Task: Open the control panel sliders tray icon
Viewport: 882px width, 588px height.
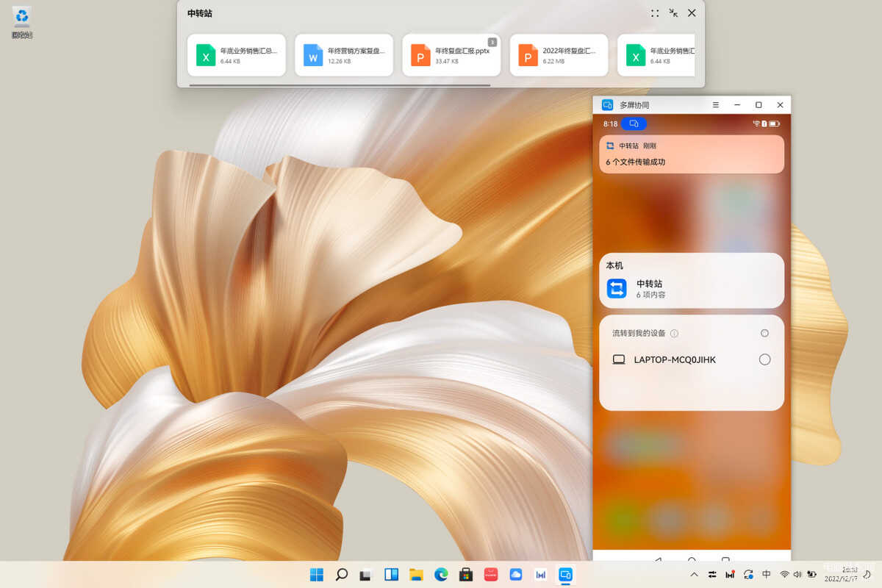Action: [712, 574]
